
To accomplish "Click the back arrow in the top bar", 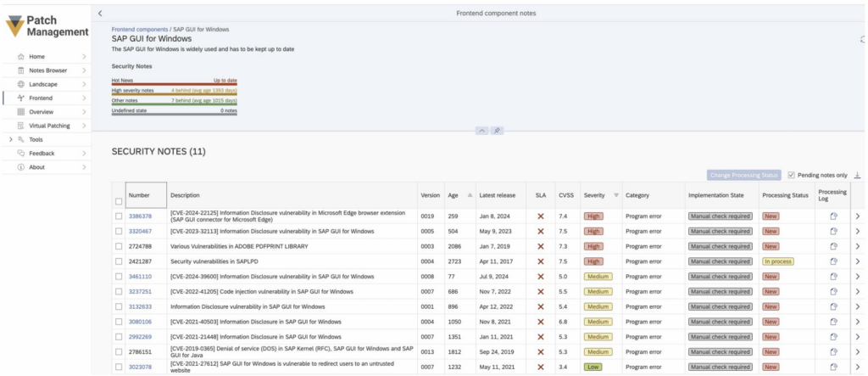I will (x=100, y=13).
